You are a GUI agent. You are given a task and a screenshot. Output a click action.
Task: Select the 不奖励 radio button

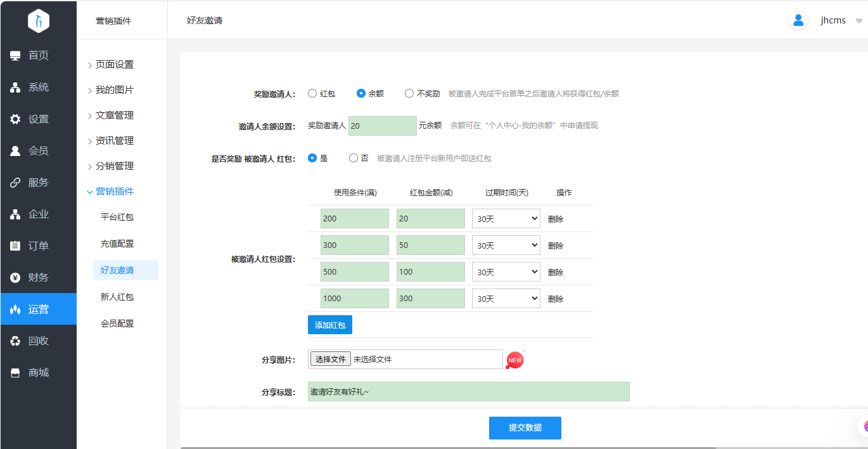(x=409, y=93)
